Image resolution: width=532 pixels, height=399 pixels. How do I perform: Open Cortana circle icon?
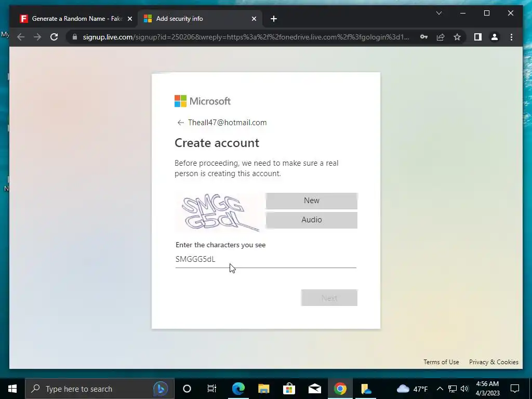coord(187,389)
